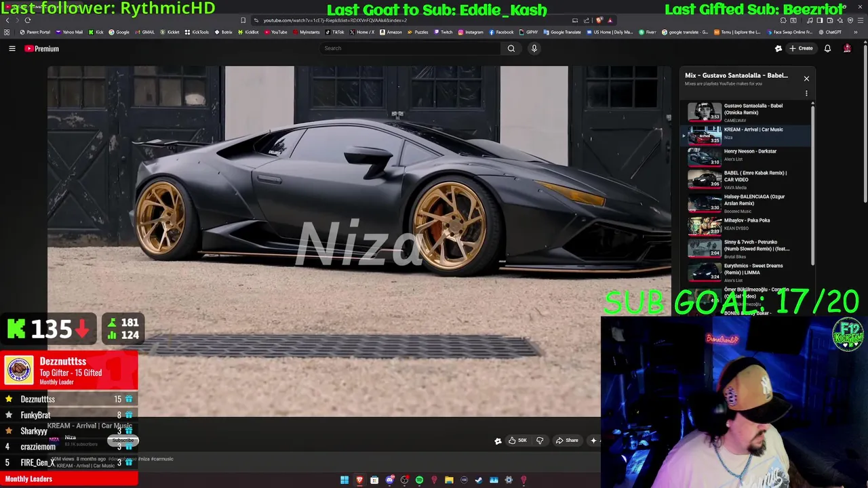Click the address bar bookmark icon
Viewport: 868px width, 488px height.
point(243,20)
